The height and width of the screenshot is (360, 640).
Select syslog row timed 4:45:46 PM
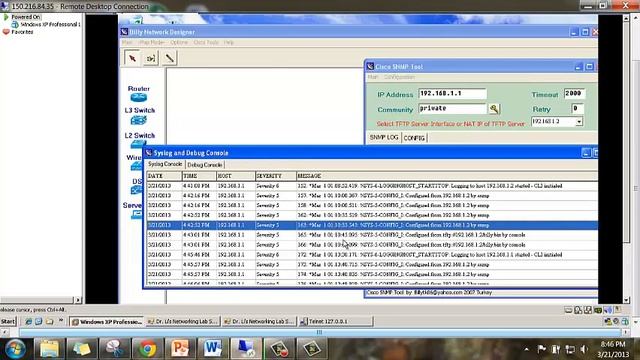[372, 255]
